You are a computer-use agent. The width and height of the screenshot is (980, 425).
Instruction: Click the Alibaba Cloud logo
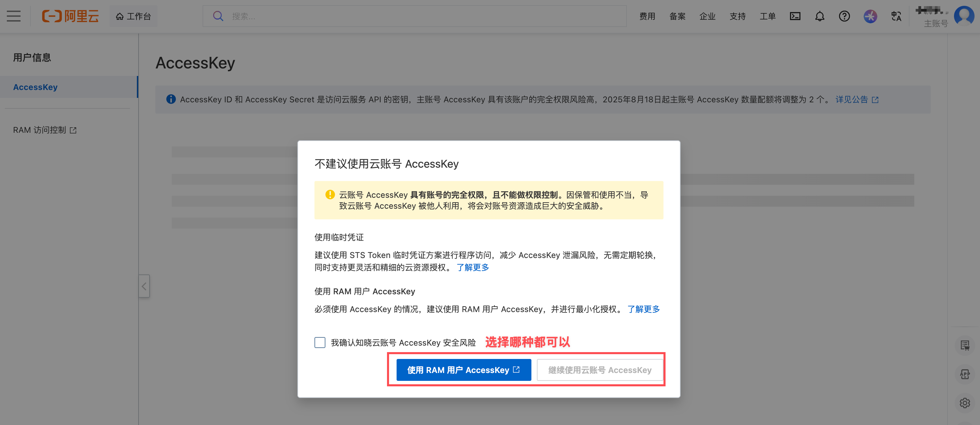coord(70,16)
